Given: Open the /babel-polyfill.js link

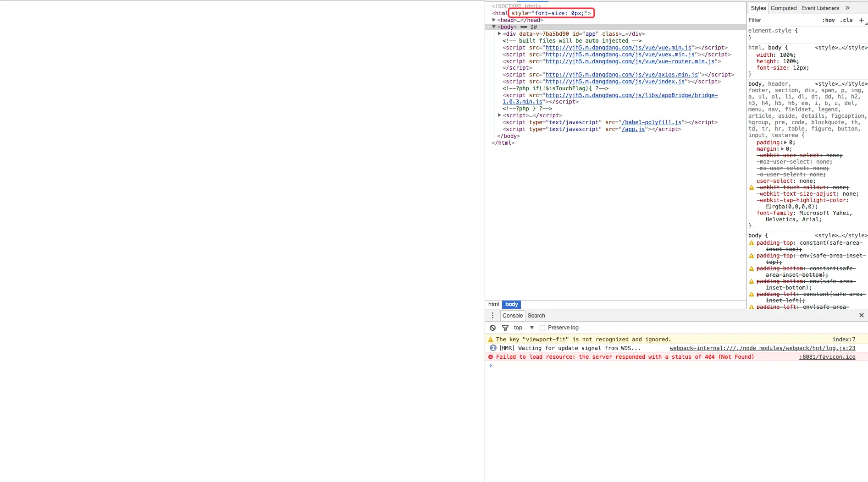Looking at the screenshot, I should 652,122.
